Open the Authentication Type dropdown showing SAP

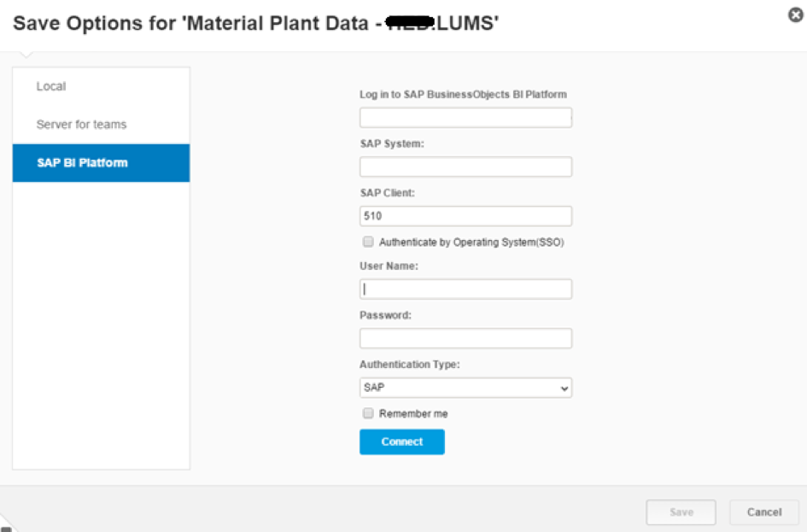(x=465, y=388)
